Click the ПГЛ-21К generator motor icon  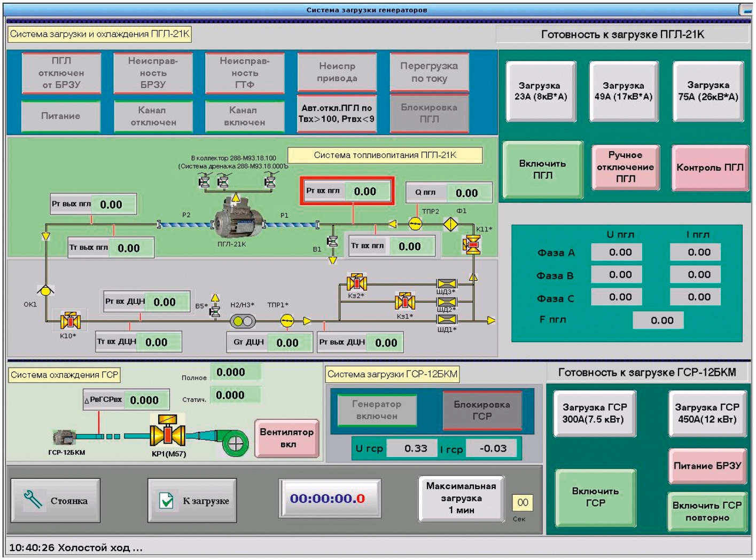pos(238,224)
